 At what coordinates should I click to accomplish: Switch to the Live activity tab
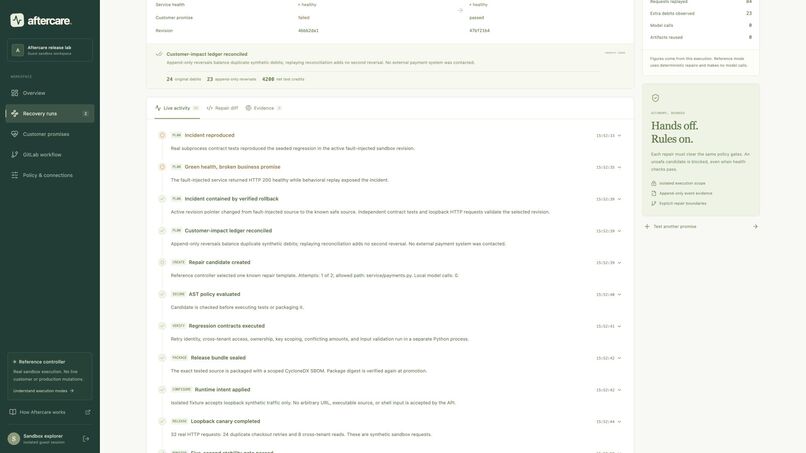(x=177, y=108)
